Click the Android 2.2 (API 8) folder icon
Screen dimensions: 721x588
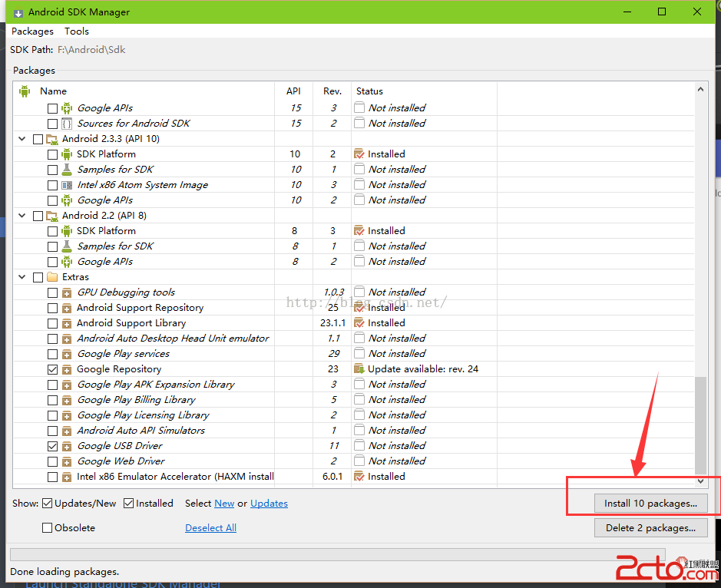52,216
